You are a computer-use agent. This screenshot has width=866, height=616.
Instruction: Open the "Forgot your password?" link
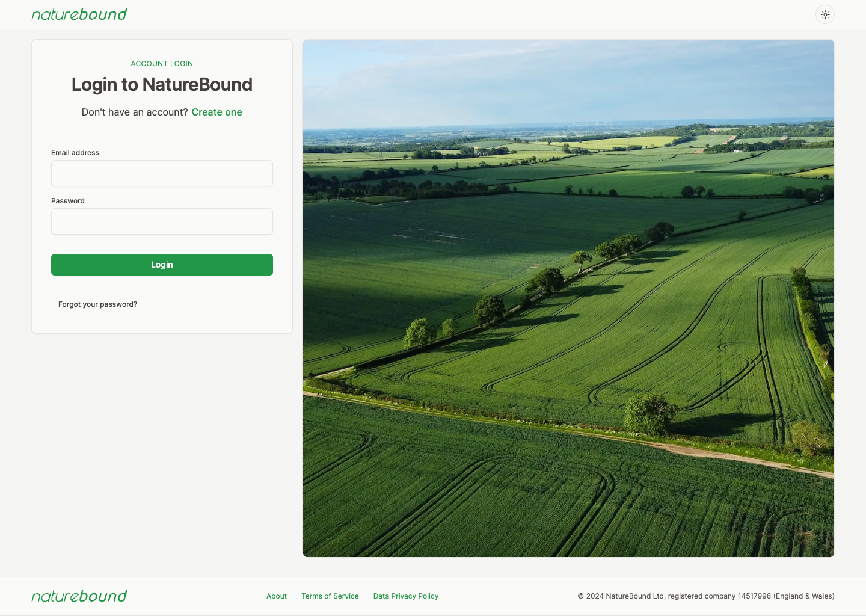click(97, 304)
